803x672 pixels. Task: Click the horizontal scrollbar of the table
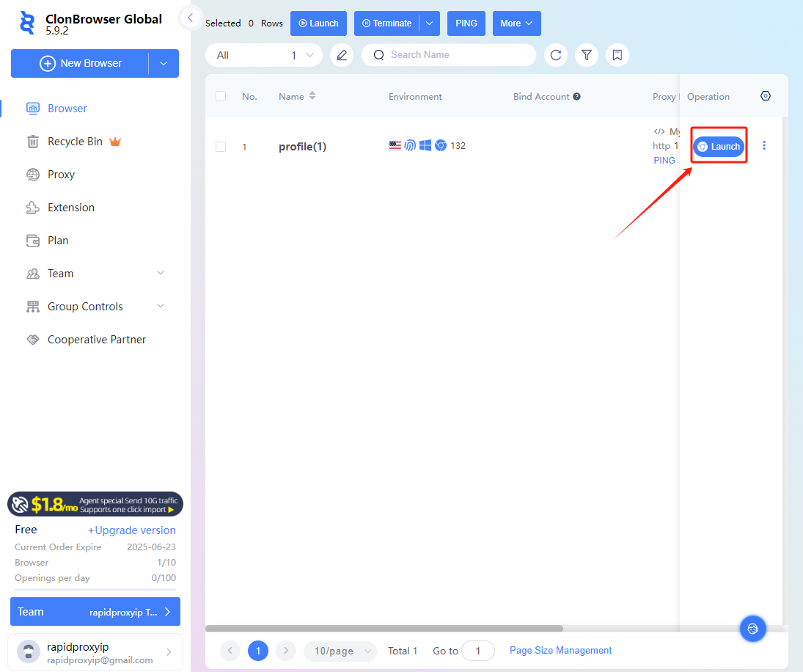click(384, 628)
